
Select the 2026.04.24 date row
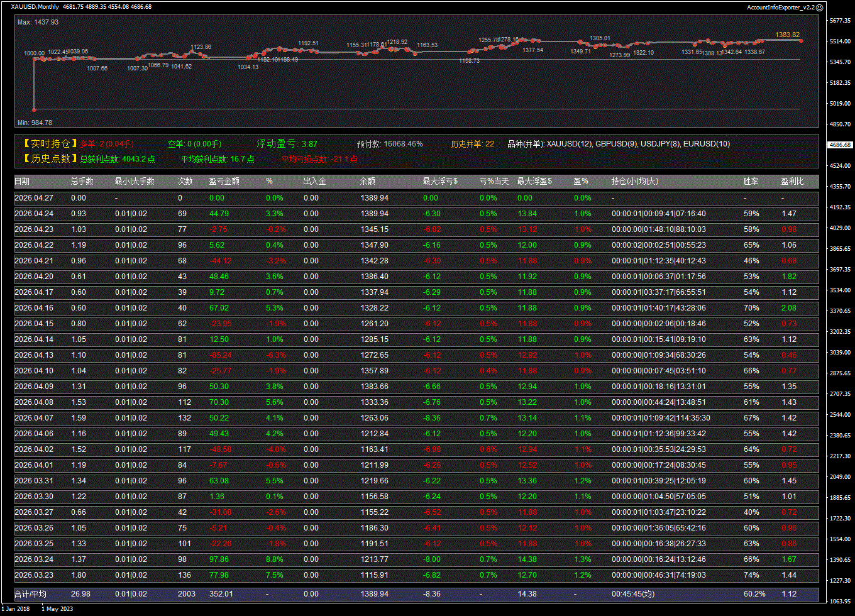point(34,214)
